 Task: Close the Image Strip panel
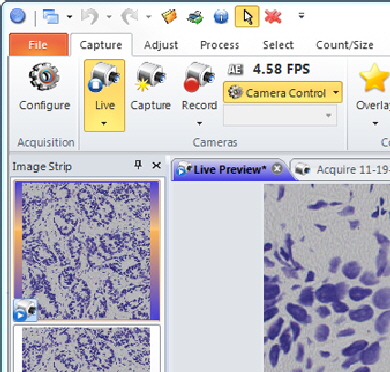pos(156,165)
